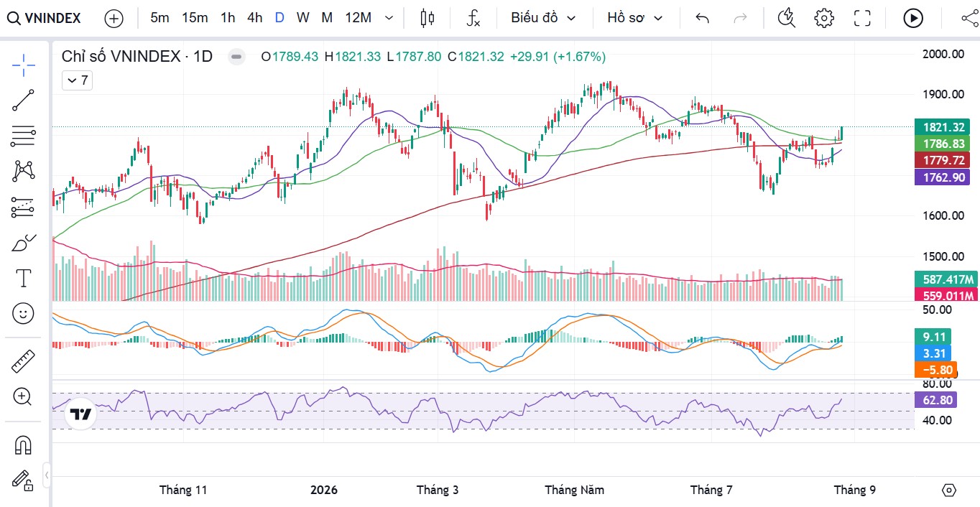Select the text annotation tool
The height and width of the screenshot is (507, 980).
23,278
